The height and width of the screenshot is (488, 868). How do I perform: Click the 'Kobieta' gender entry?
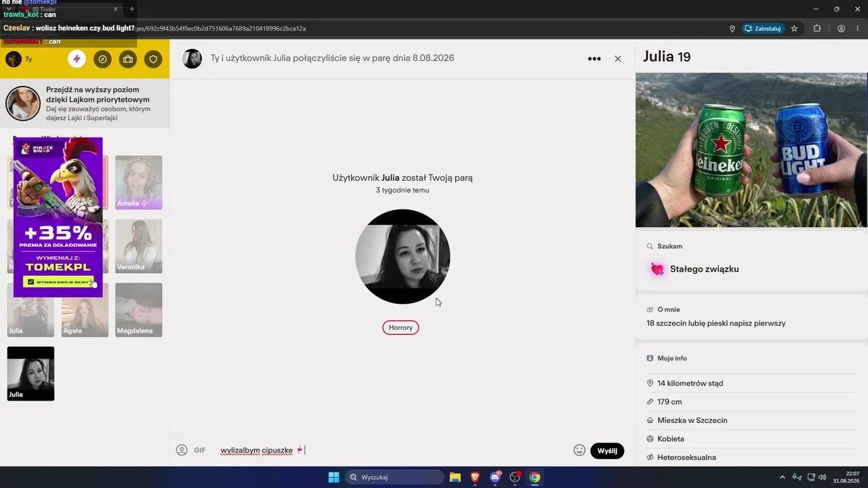(x=671, y=439)
